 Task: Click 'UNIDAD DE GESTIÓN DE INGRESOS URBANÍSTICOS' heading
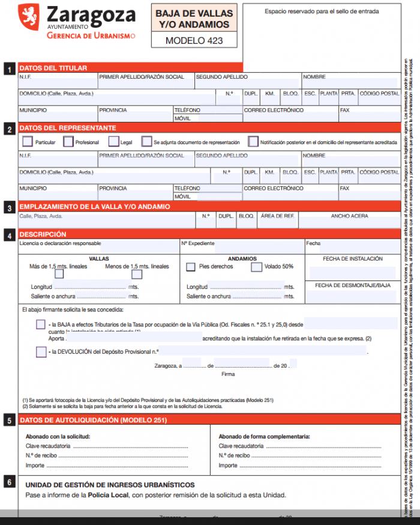[x=110, y=485]
